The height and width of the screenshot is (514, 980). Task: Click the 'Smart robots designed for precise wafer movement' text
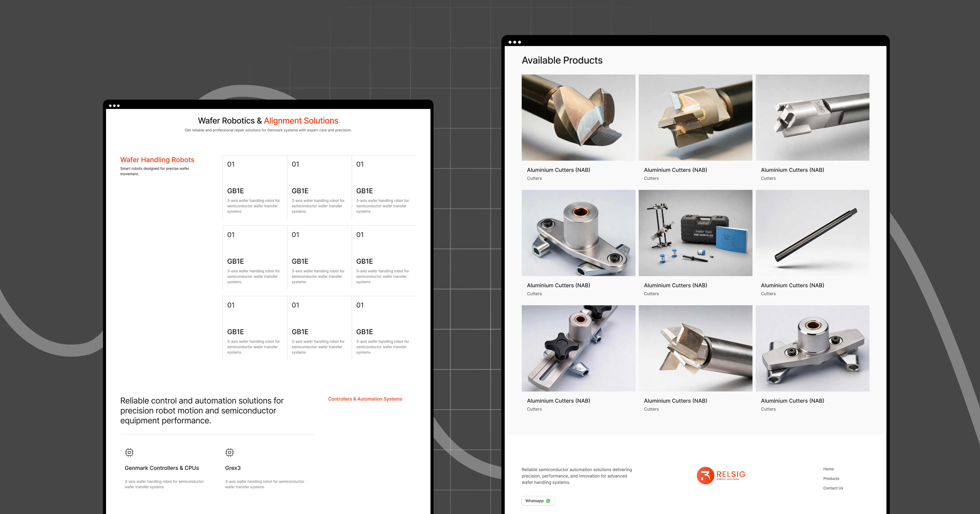coord(154,171)
